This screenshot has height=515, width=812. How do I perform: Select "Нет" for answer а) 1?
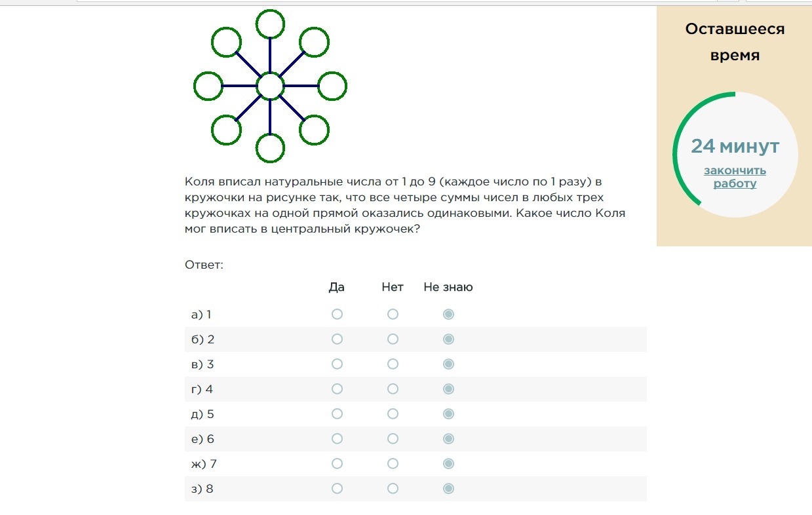pos(393,315)
